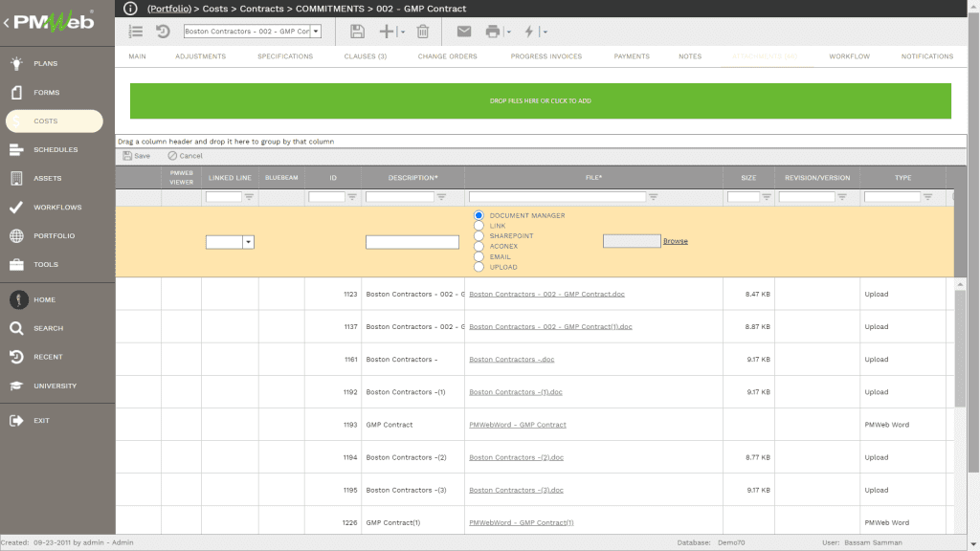Image resolution: width=980 pixels, height=551 pixels.
Task: Click the delete trash can icon
Action: click(x=423, y=32)
